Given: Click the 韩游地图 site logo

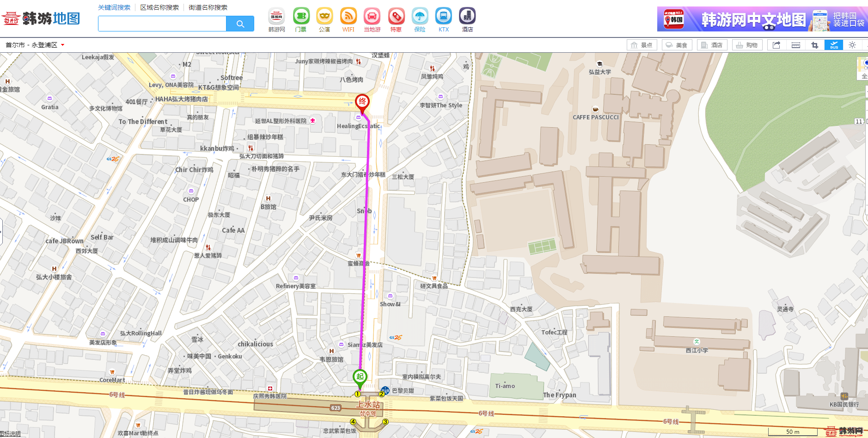Looking at the screenshot, I should [41, 19].
